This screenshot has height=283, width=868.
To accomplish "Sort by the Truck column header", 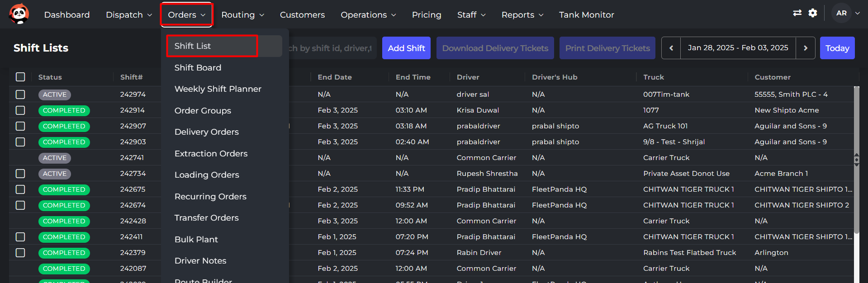I will 654,77.
